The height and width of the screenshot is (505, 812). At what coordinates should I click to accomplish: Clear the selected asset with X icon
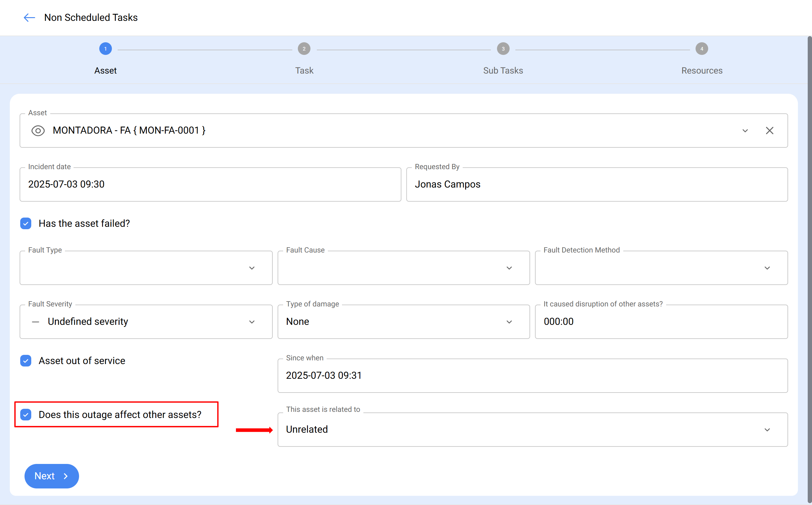769,131
